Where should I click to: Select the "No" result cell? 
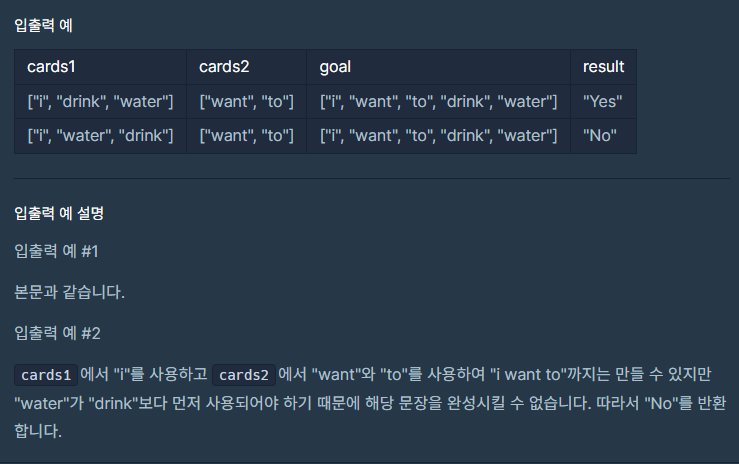tap(603, 136)
